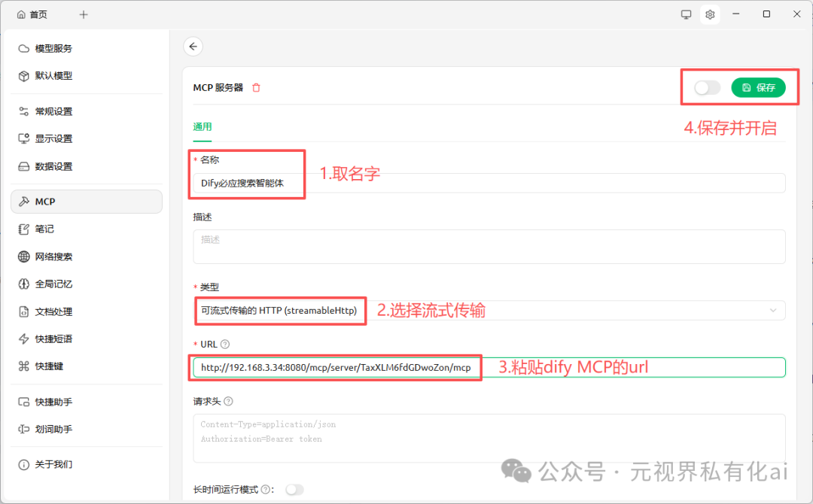Switch to the 通用 tab
813x504 pixels.
(x=202, y=127)
